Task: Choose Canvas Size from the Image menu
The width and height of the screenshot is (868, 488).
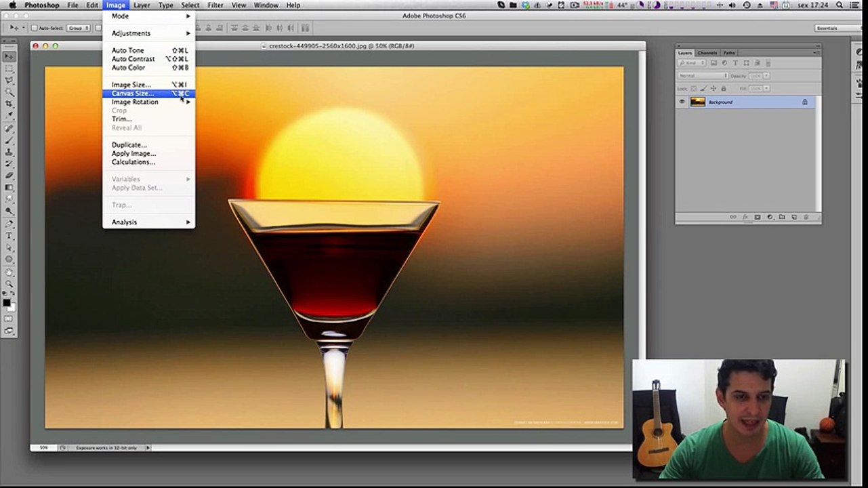Action: pos(148,94)
